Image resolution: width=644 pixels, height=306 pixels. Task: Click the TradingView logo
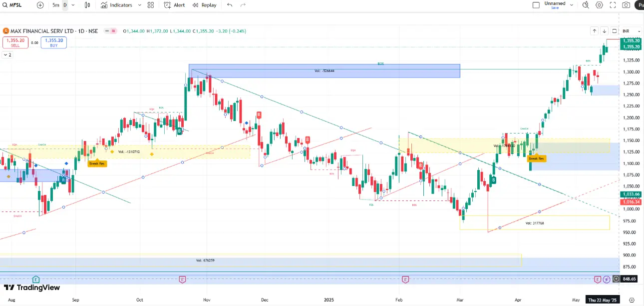[x=32, y=287]
